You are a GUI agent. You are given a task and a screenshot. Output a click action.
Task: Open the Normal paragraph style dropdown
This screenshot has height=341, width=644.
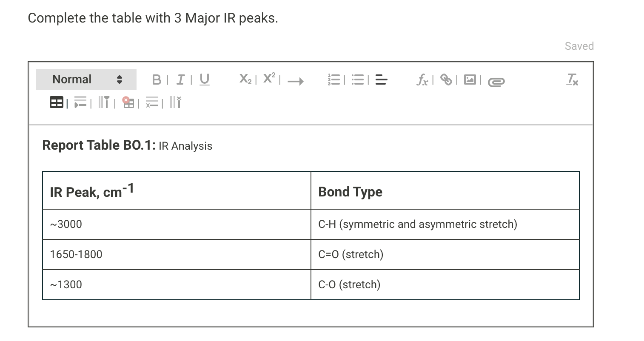point(85,79)
